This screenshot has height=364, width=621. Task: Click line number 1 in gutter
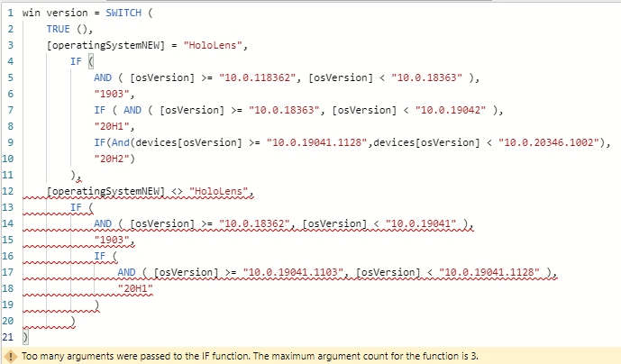pyautogui.click(x=10, y=14)
